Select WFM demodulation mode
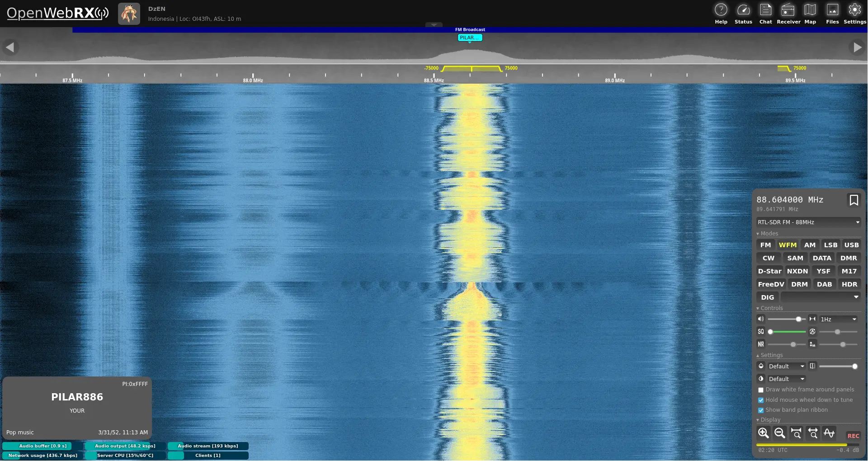The image size is (868, 461). [788, 245]
